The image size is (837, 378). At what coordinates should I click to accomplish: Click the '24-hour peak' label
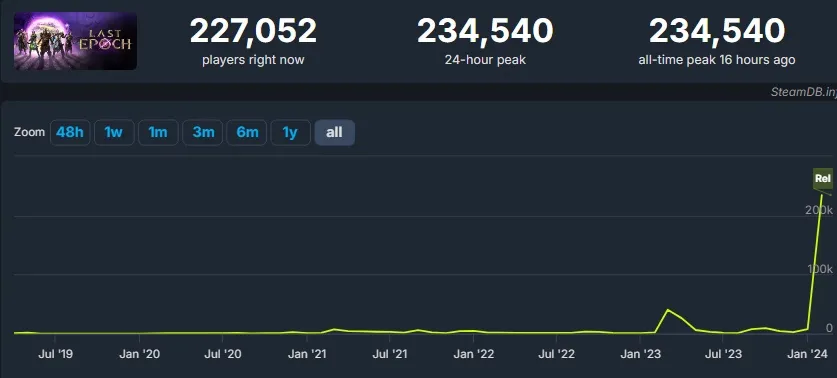coord(485,60)
